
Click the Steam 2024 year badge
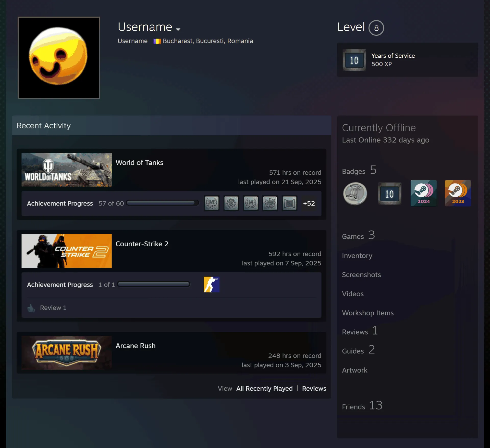point(423,193)
